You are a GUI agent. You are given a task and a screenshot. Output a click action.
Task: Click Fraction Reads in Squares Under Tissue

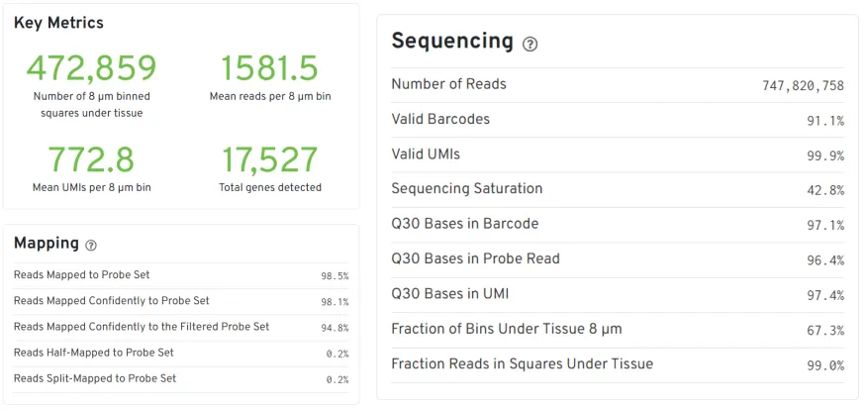[522, 363]
